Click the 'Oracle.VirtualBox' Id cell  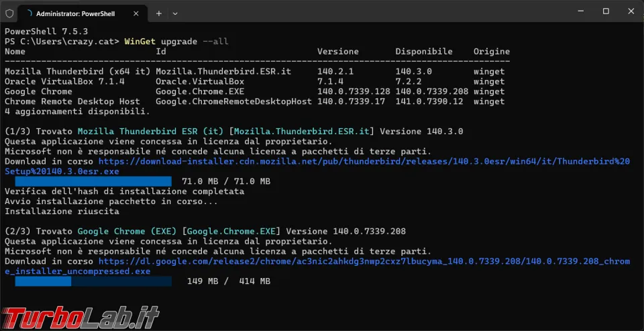click(200, 81)
